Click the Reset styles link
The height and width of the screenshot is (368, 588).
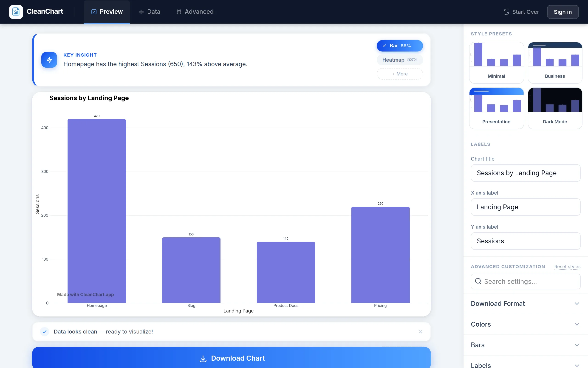pyautogui.click(x=567, y=267)
